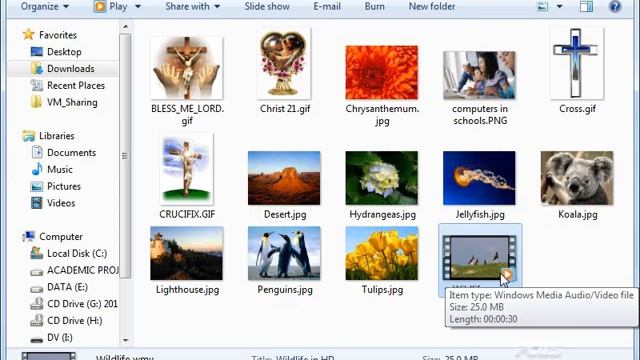Select Computer in navigation pane

click(x=61, y=236)
